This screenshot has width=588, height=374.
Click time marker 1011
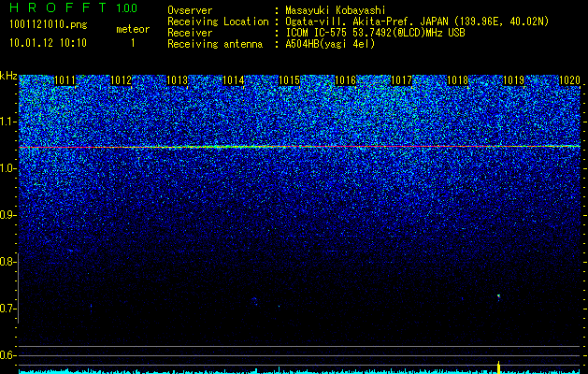(x=65, y=80)
